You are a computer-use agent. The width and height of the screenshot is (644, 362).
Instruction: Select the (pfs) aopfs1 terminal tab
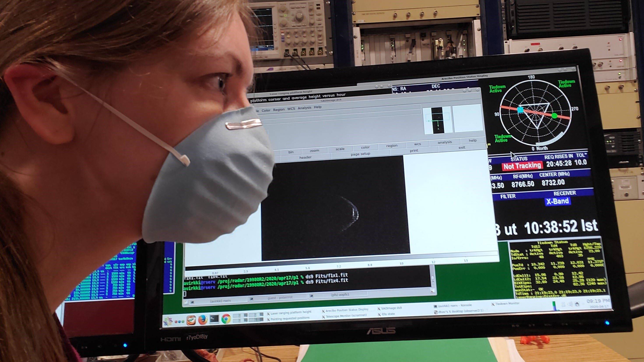click(x=340, y=295)
